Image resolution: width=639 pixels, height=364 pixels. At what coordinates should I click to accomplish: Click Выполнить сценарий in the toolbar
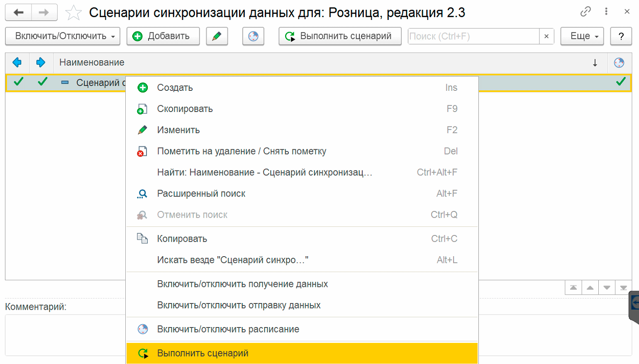pos(340,36)
